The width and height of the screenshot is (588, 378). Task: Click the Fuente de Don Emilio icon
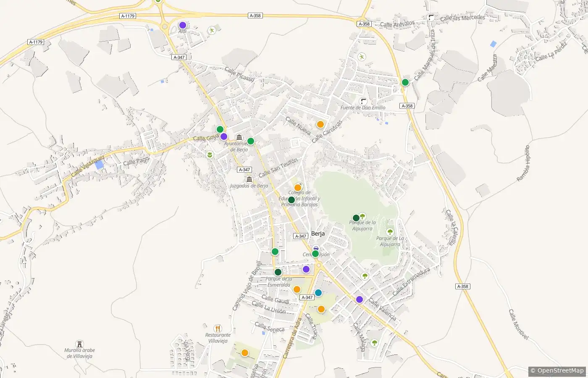[363, 101]
